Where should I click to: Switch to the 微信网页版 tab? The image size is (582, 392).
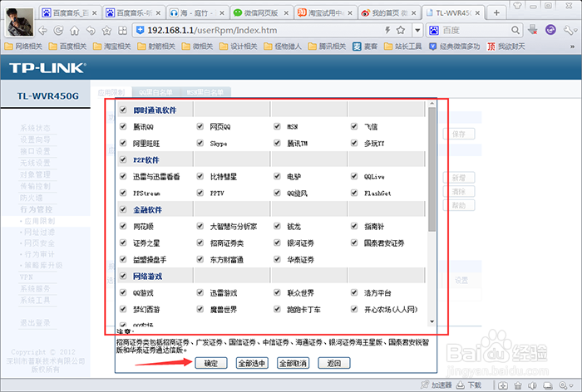[260, 13]
